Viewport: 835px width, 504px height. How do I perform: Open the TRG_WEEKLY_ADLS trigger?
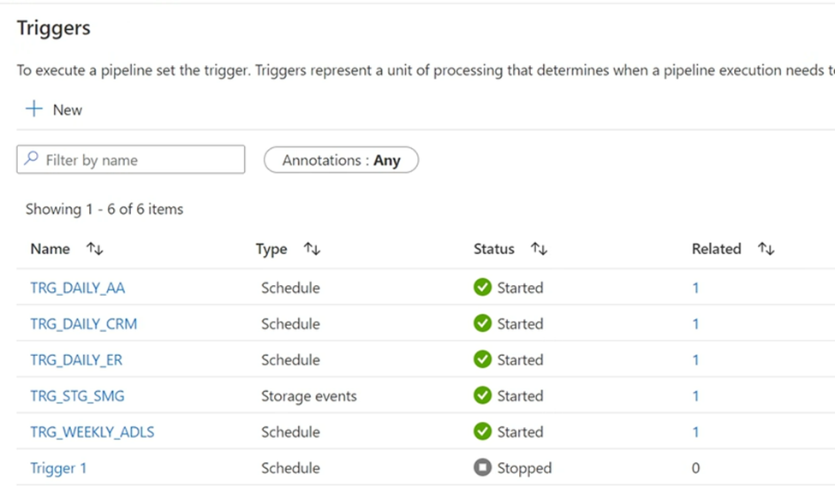tap(92, 432)
